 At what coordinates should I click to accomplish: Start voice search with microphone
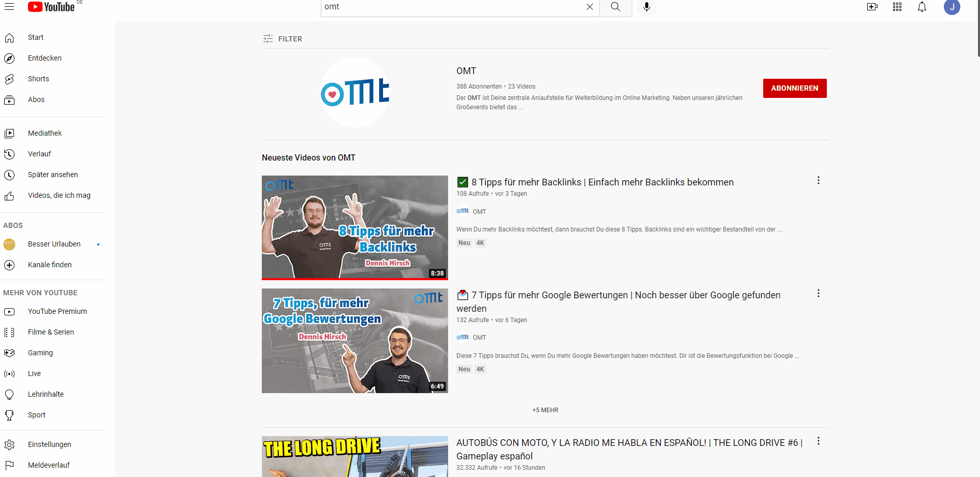647,7
